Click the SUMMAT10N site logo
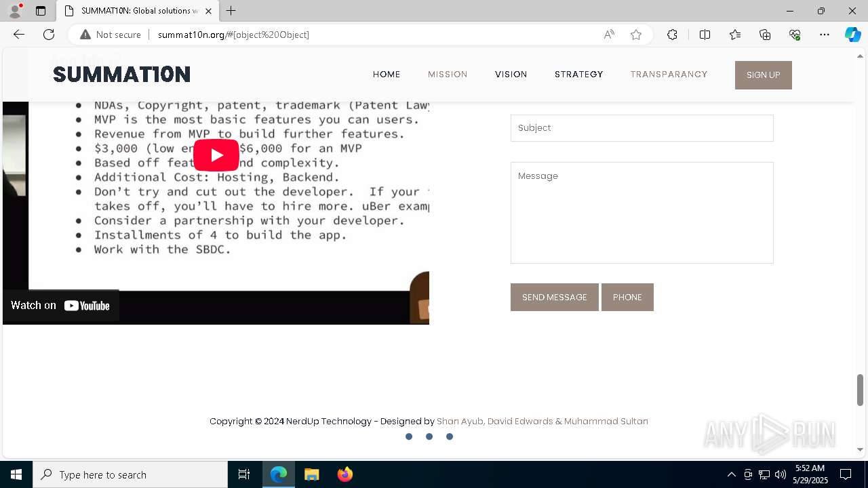 click(x=121, y=75)
